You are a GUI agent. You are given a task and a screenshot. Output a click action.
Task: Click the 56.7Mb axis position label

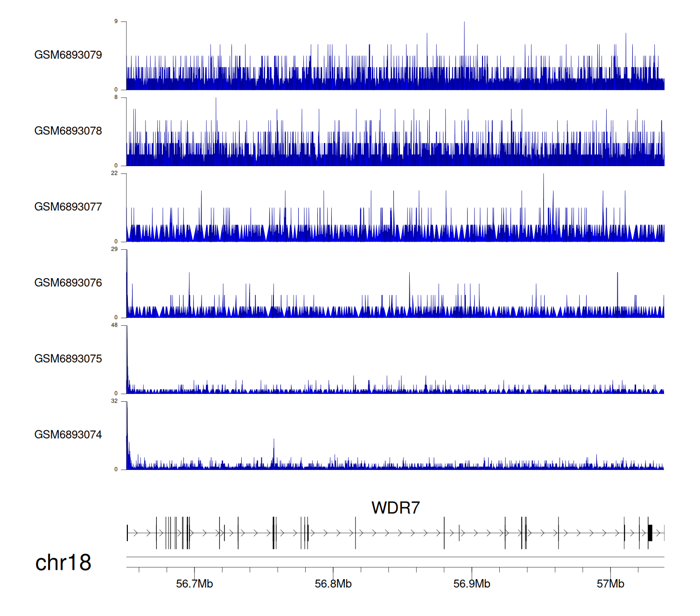pyautogui.click(x=194, y=584)
